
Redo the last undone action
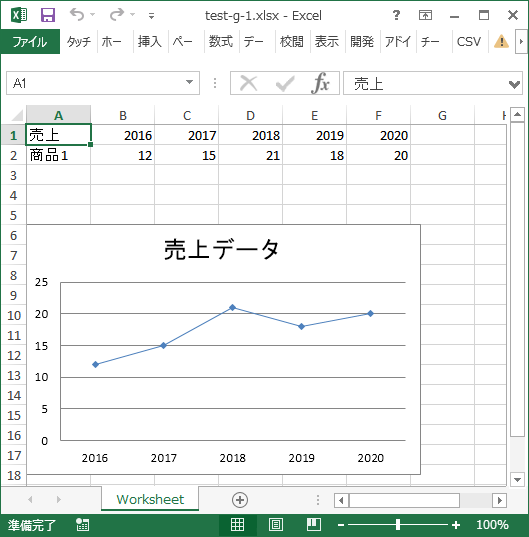(x=117, y=15)
